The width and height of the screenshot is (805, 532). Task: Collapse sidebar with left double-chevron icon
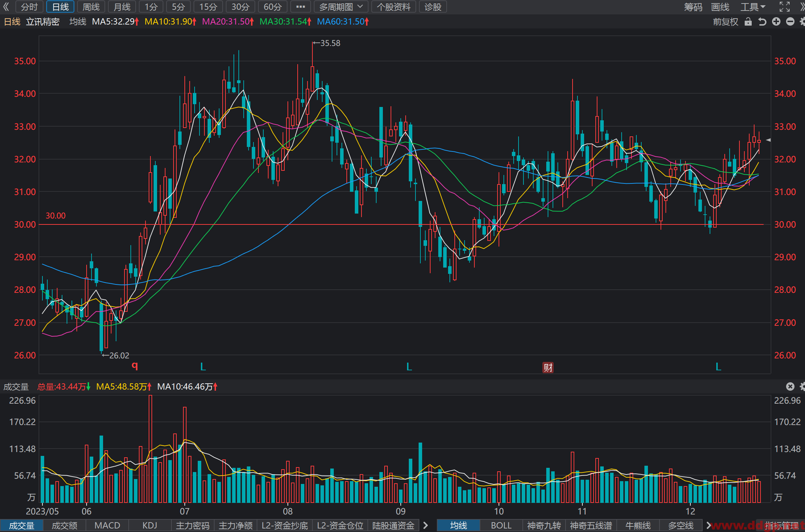tap(6, 7)
